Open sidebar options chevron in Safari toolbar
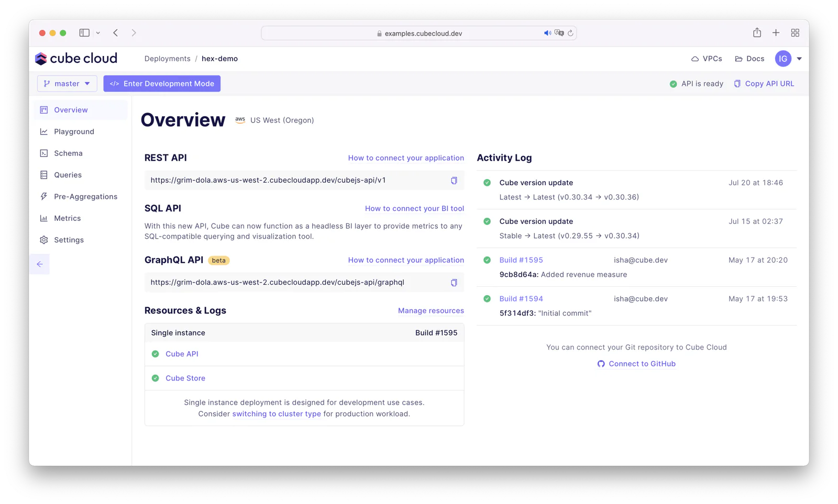Viewport: 838px width, 504px height. (x=98, y=33)
